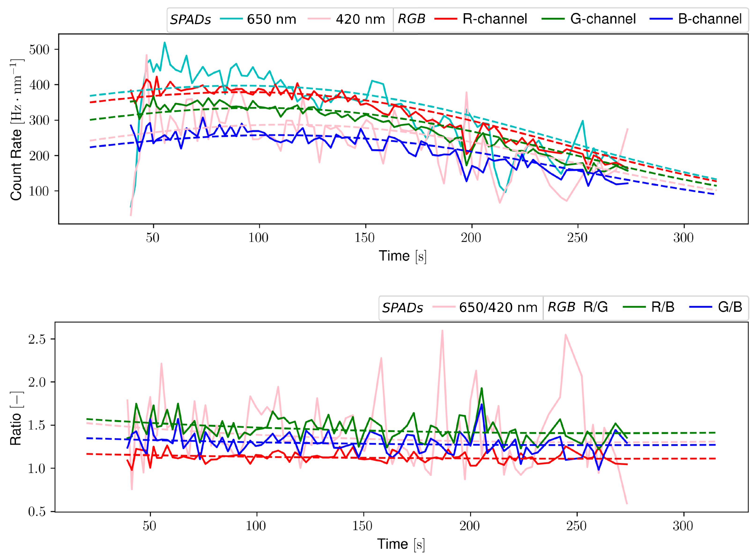Click the 420 nm pink legend line
This screenshot has height=558, width=756.
pyautogui.click(x=319, y=18)
